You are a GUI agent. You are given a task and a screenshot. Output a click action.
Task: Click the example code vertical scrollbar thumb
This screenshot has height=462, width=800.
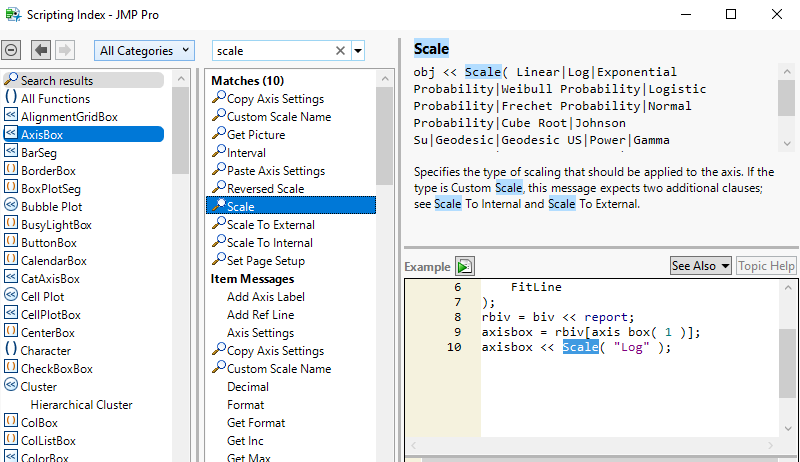(x=787, y=363)
